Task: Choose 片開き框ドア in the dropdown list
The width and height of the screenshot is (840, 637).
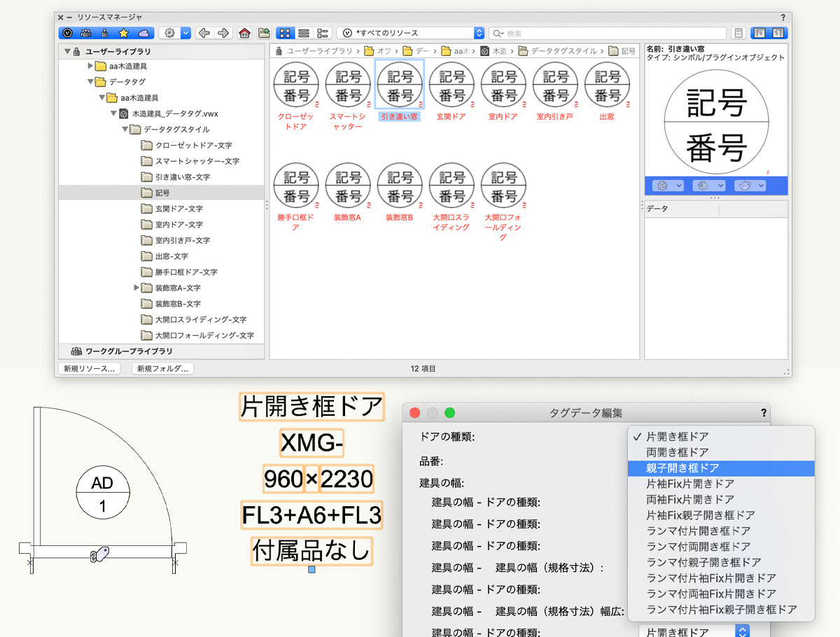Action: [x=722, y=437]
